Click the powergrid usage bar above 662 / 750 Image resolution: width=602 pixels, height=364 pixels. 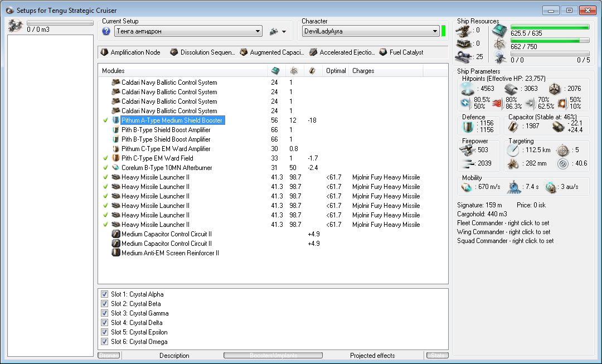(550, 40)
